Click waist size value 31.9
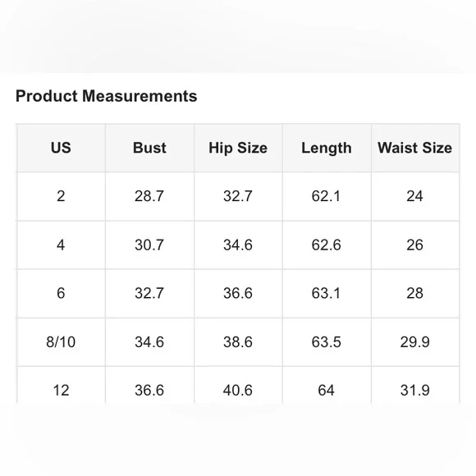The image size is (476, 476). tap(415, 390)
